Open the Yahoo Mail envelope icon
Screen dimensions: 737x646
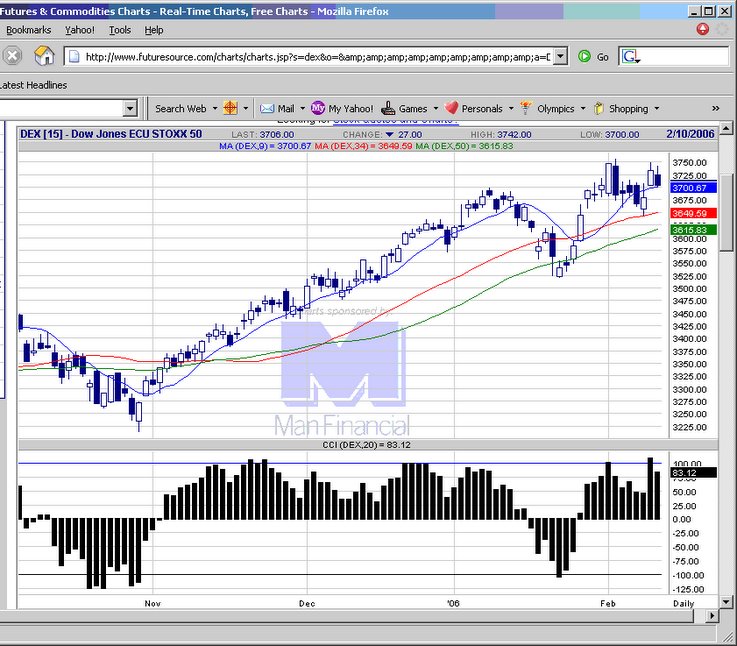267,109
